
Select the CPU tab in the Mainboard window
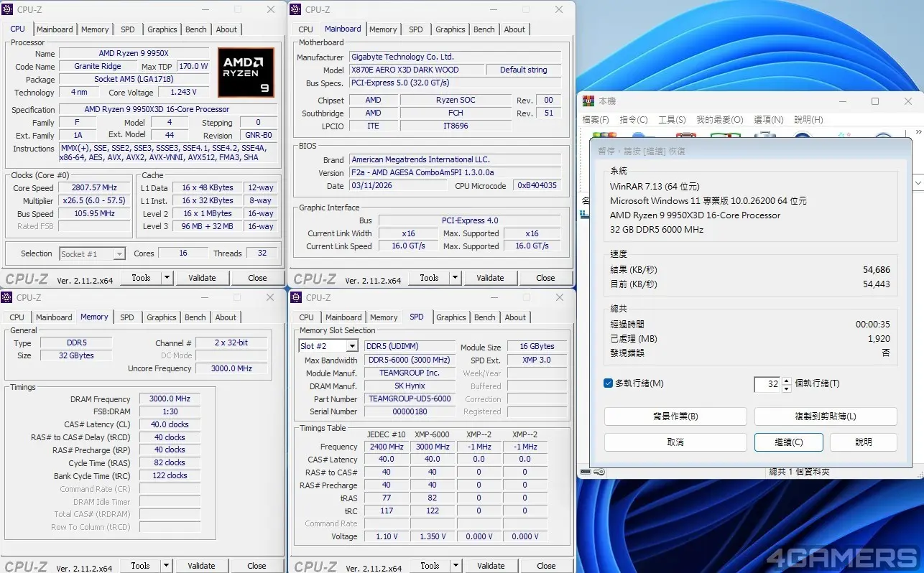pyautogui.click(x=306, y=29)
